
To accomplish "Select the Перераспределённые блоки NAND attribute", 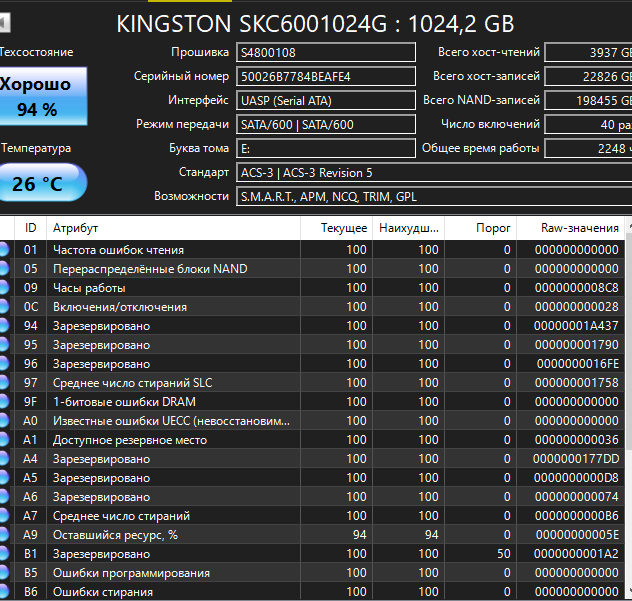I will pos(312,268).
